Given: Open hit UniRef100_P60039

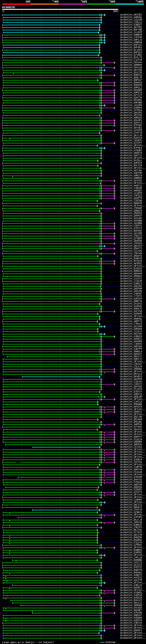Looking at the screenshot, I should 131,67.
